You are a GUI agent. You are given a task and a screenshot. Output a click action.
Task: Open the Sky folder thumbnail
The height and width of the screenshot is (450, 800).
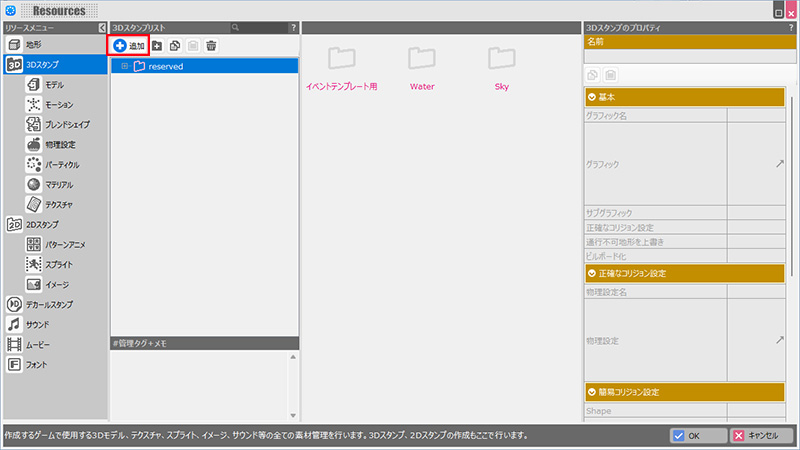click(502, 69)
